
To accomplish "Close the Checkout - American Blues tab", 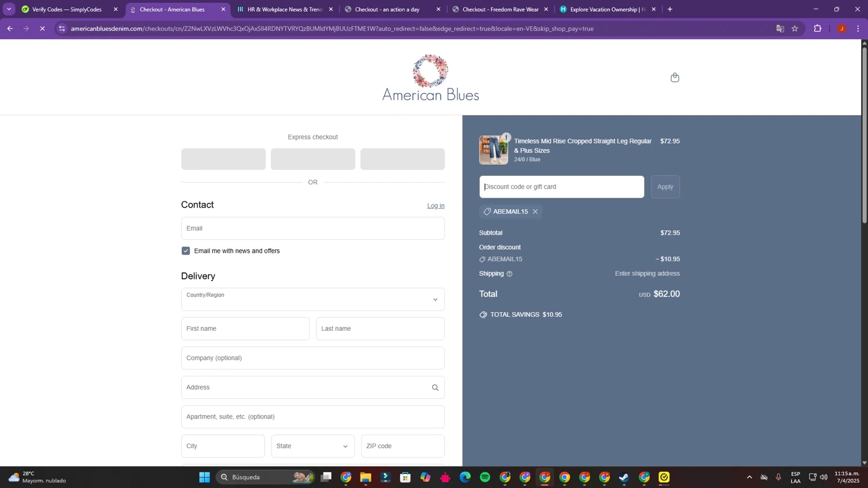I will pyautogui.click(x=223, y=9).
